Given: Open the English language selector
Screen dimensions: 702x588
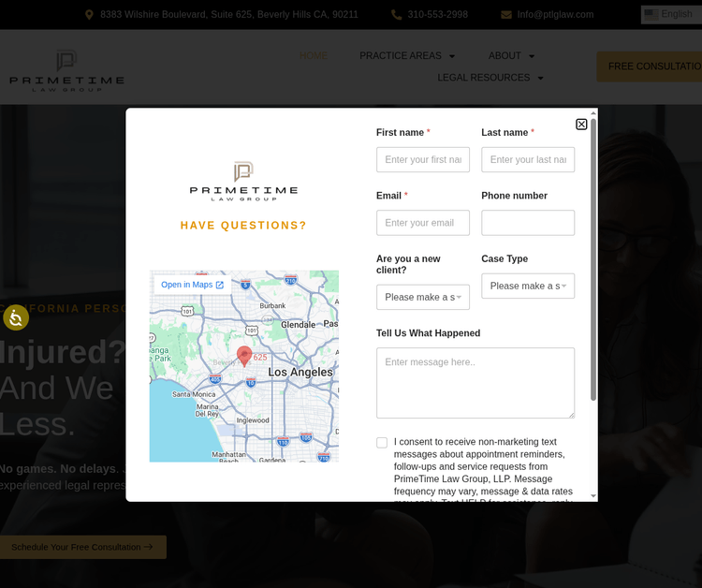Looking at the screenshot, I should tap(671, 14).
